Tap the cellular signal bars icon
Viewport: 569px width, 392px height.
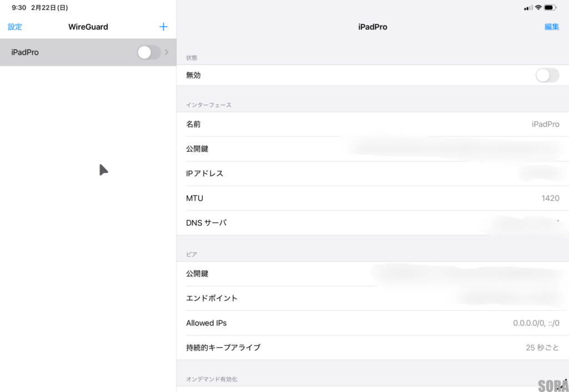coord(528,8)
